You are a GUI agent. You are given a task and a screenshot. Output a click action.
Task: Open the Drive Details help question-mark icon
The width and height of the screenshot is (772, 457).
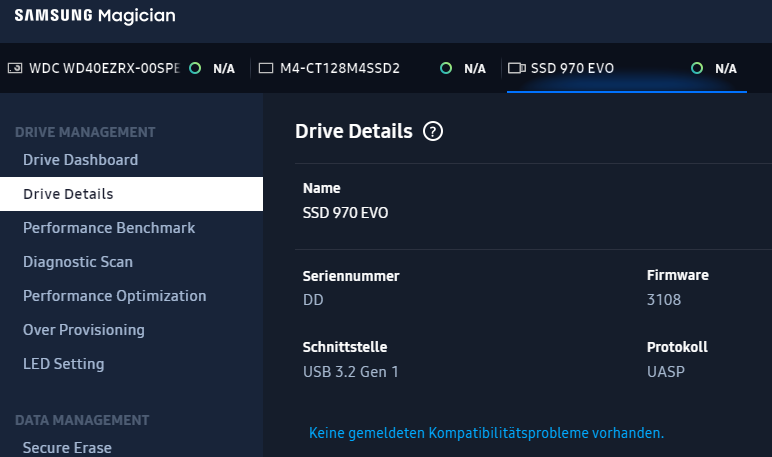[433, 131]
